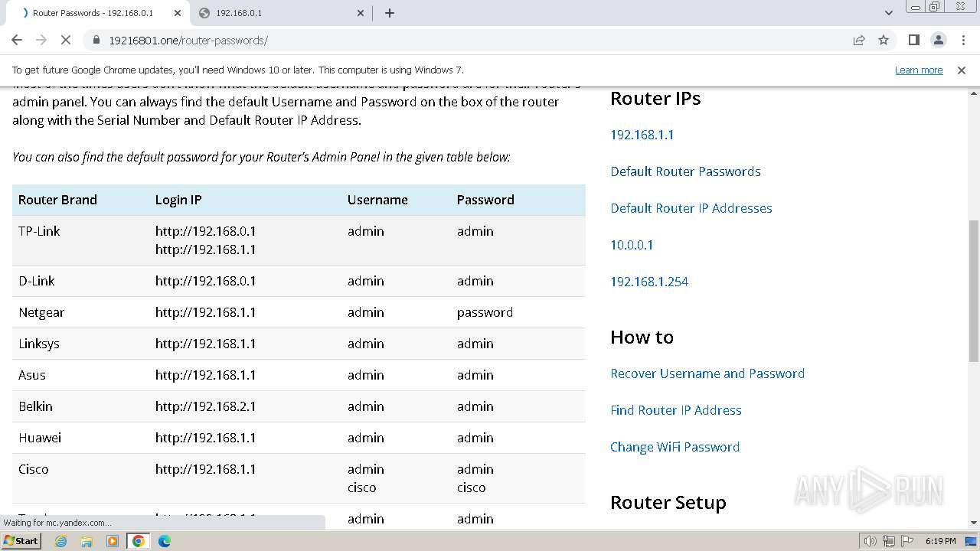The height and width of the screenshot is (551, 980).
Task: Open the 10.0.0.1 sidebar link
Action: pos(632,245)
